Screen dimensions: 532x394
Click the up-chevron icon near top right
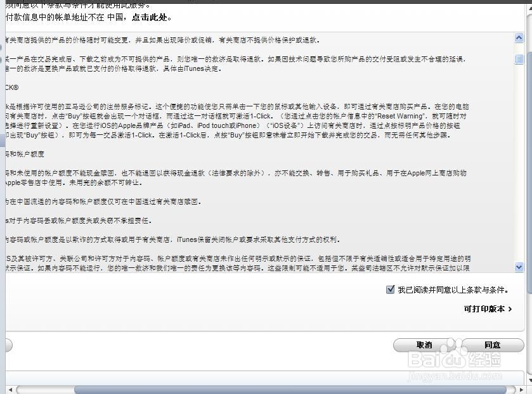(x=519, y=37)
